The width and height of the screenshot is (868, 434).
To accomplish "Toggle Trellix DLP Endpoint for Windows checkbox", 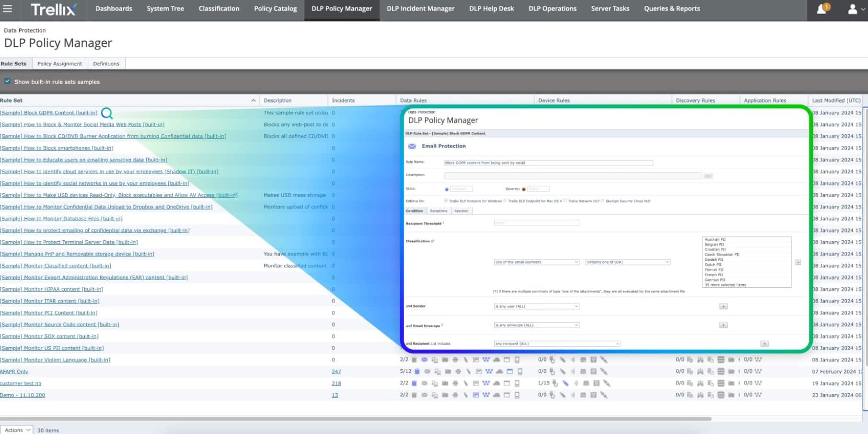I will point(446,200).
